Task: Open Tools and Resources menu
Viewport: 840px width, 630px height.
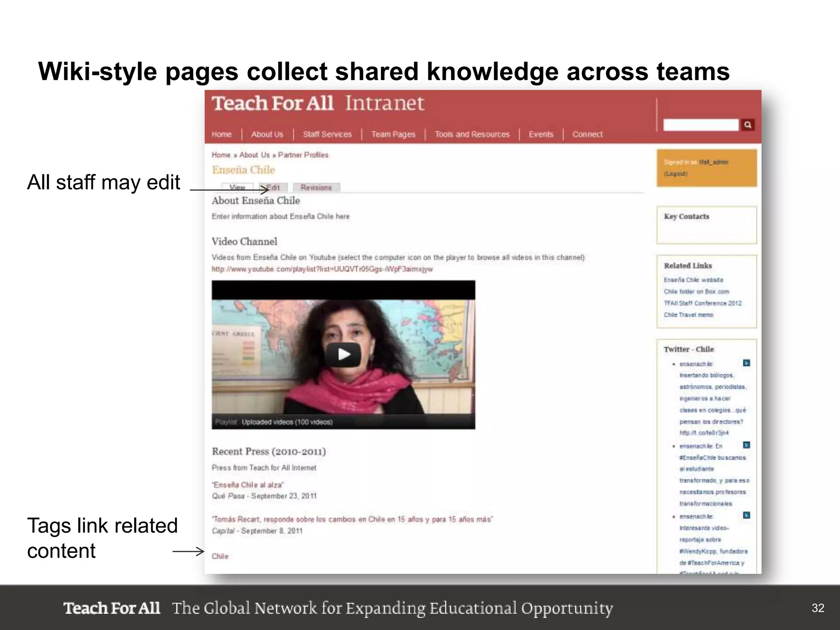Action: tap(472, 134)
